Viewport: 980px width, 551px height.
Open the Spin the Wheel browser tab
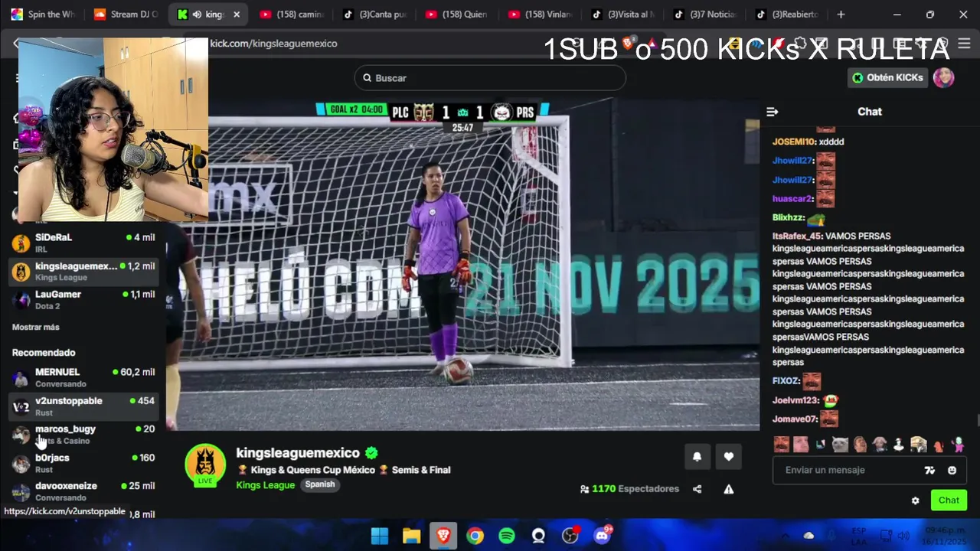44,14
